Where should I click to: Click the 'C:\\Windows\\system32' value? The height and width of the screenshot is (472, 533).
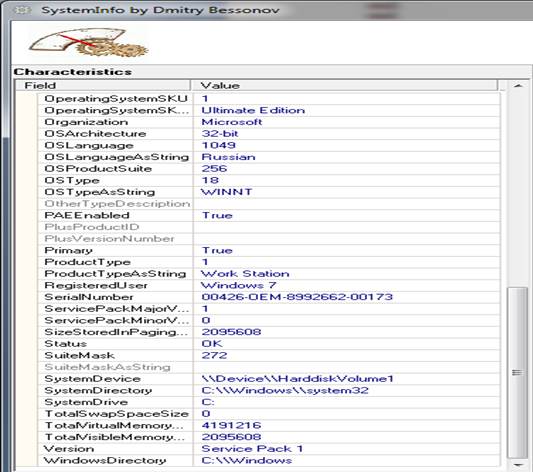pos(285,390)
